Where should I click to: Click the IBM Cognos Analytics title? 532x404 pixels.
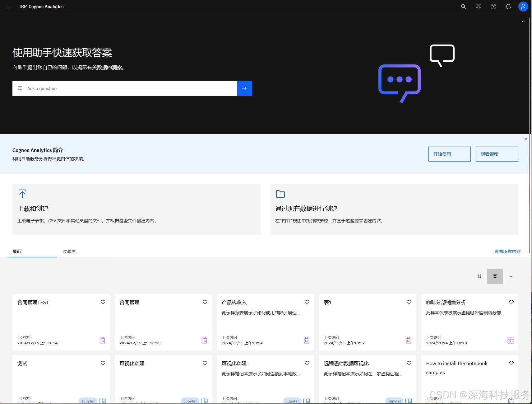41,7
